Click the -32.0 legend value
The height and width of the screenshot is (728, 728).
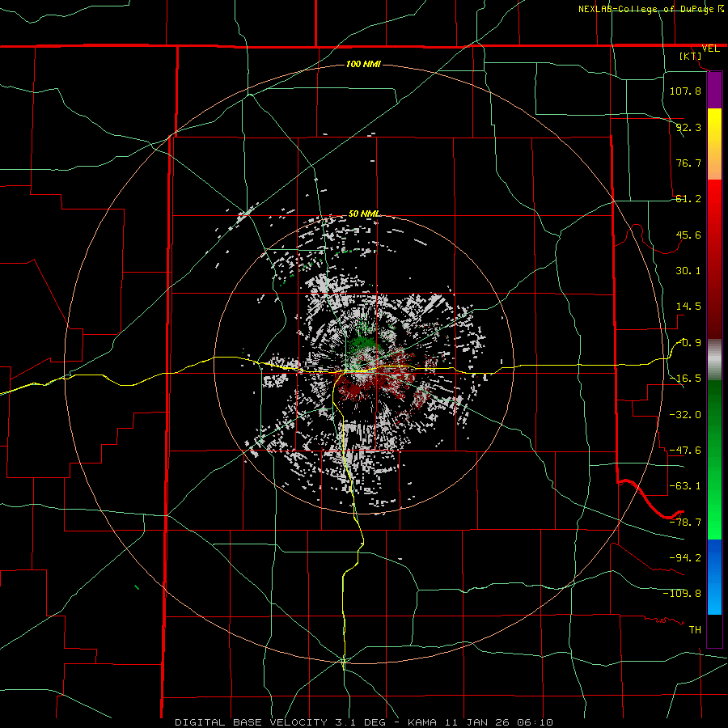coord(685,415)
